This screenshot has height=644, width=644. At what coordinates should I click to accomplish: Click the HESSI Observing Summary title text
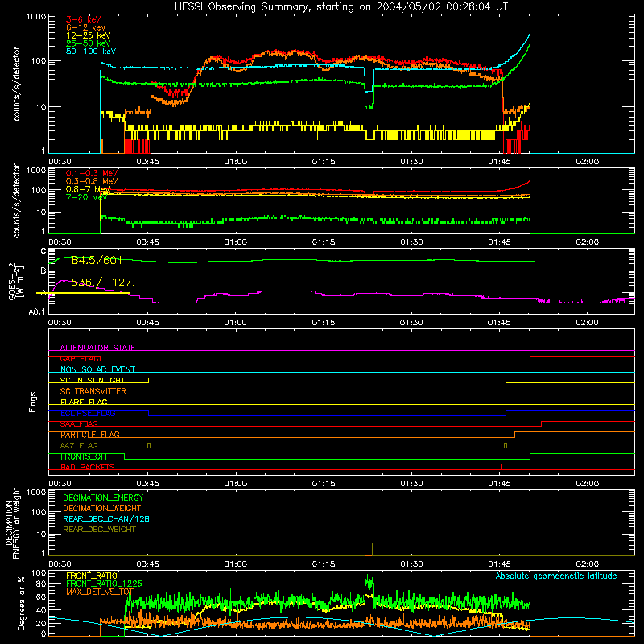pos(341,7)
